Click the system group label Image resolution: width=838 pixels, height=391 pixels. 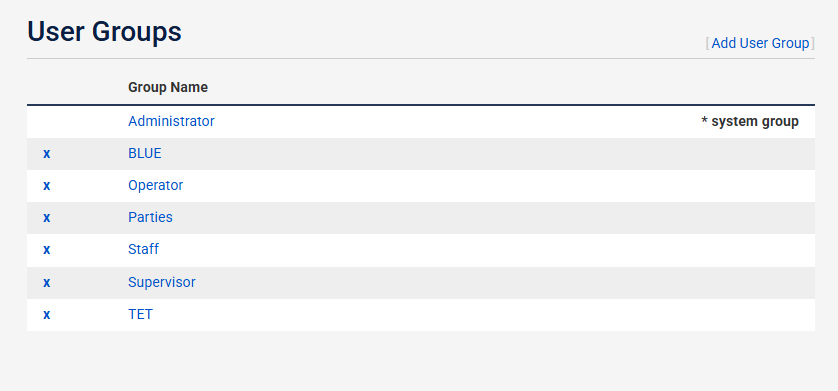pyautogui.click(x=750, y=121)
